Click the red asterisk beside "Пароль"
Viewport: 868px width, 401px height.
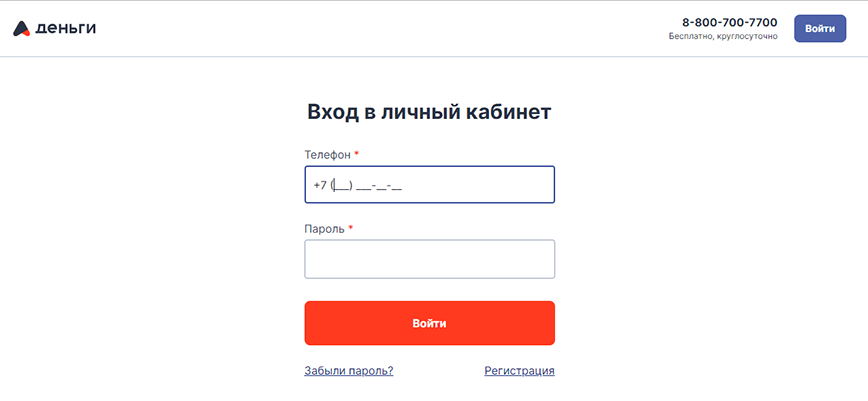(351, 228)
